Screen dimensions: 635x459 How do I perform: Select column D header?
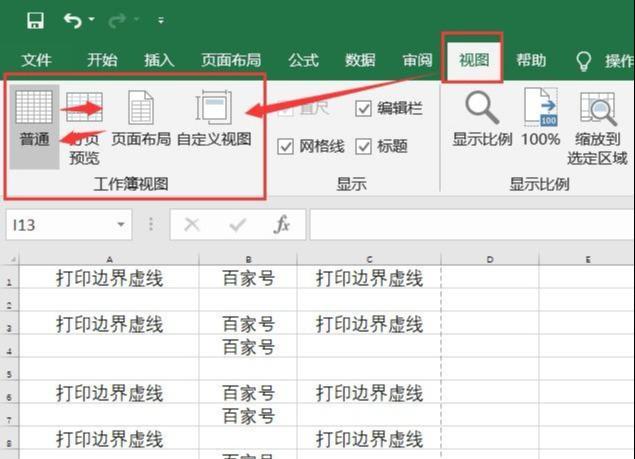pos(490,259)
